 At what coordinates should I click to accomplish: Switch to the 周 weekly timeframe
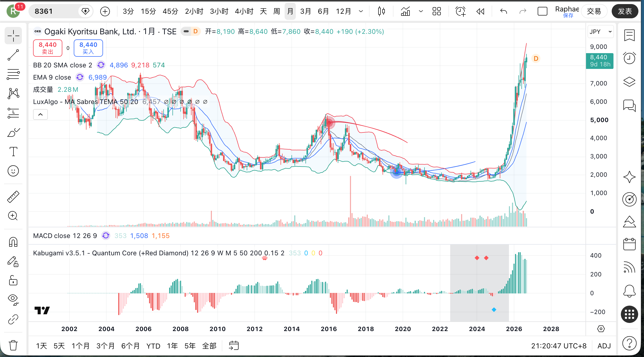277,11
